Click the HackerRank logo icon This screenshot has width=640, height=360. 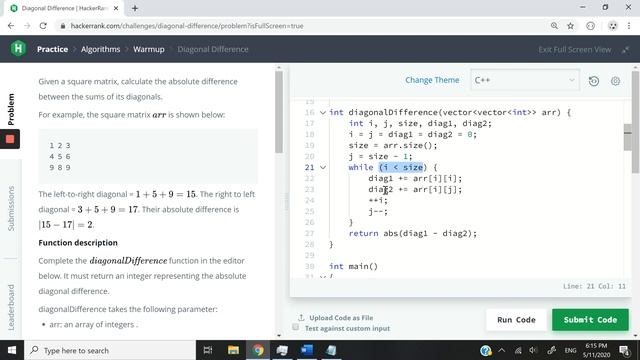[18, 49]
